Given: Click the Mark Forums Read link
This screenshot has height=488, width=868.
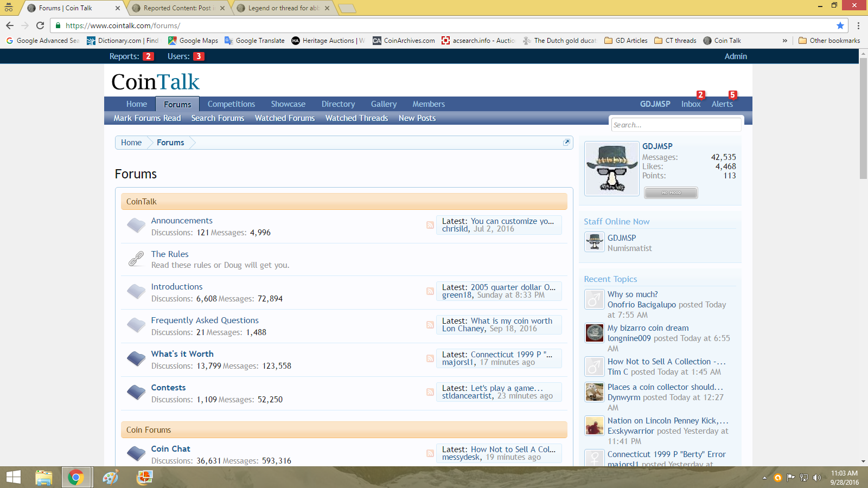Looking at the screenshot, I should [x=147, y=118].
